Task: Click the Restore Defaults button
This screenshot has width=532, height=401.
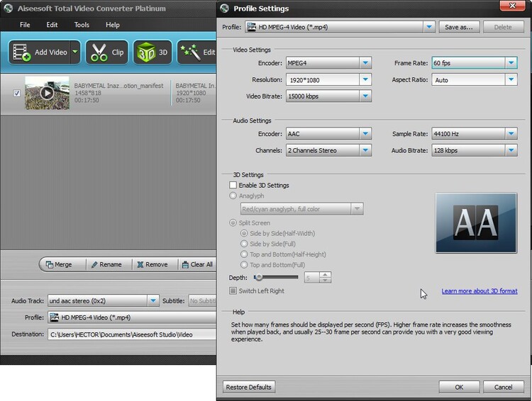Action: click(249, 387)
